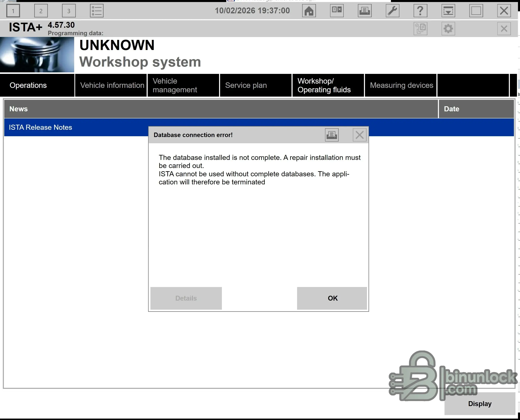Click the download tray toolbar icon
The width and height of the screenshot is (520, 420).
[448, 11]
